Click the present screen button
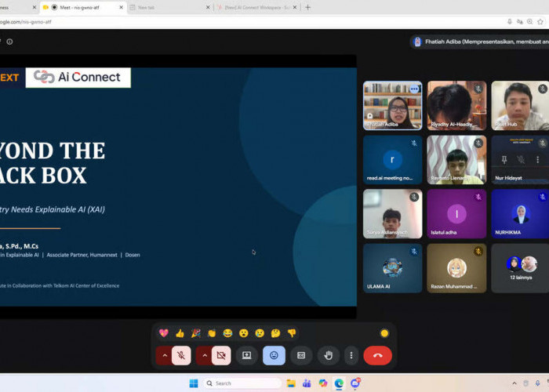The height and width of the screenshot is (392, 549). [247, 356]
